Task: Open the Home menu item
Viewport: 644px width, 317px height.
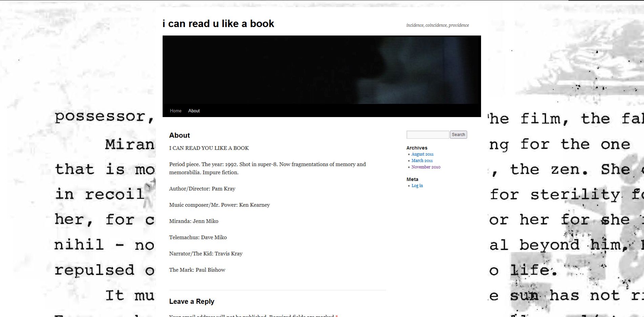Action: coord(175,111)
